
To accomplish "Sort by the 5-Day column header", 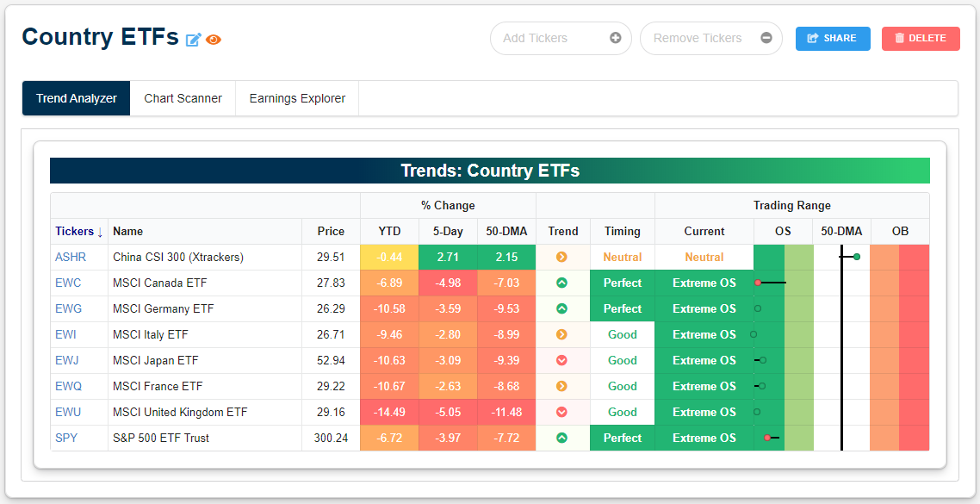I will [x=448, y=232].
